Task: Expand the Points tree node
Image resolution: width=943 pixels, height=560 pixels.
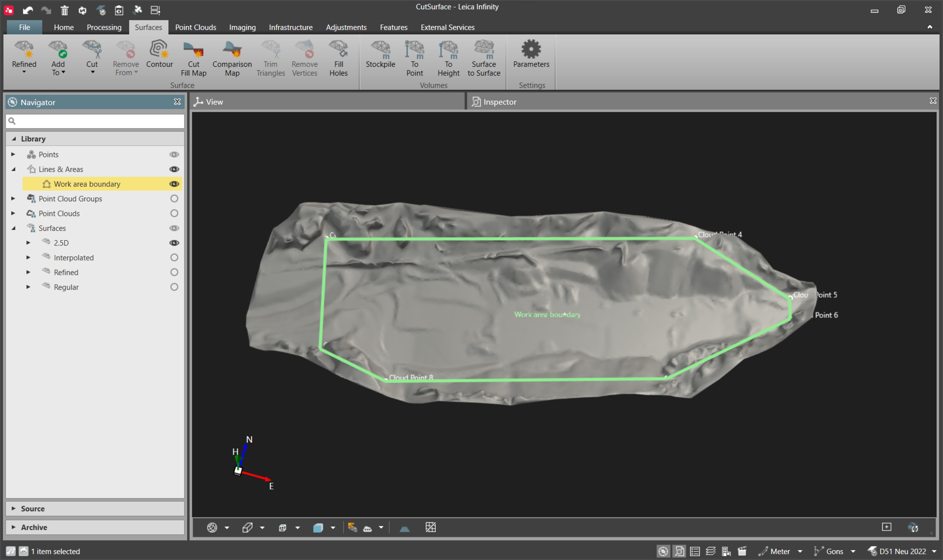Action: [x=13, y=154]
